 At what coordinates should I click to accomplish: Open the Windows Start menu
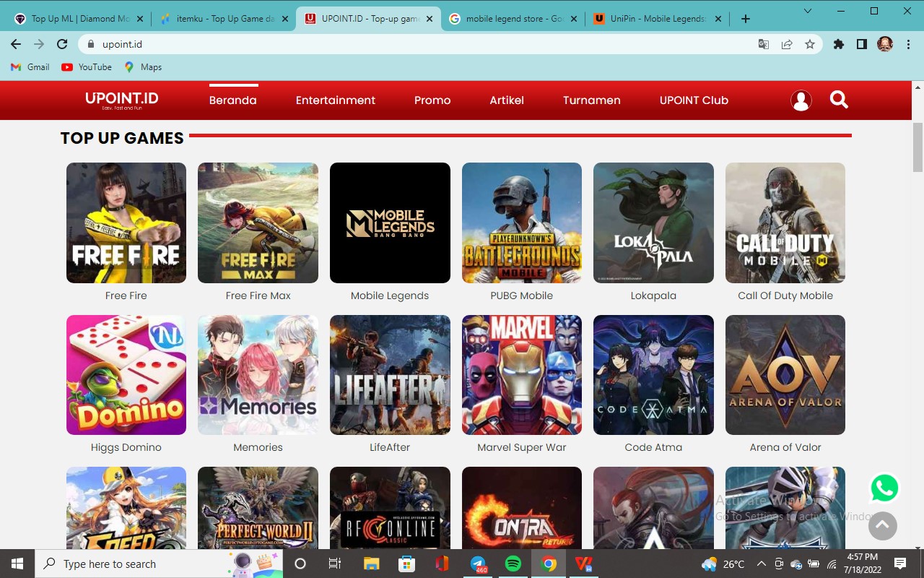pyautogui.click(x=17, y=564)
